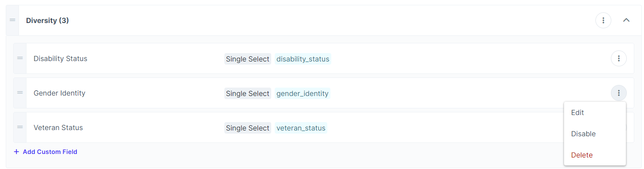
Task: Click the Veteran Status drag handle
Action: pyautogui.click(x=20, y=127)
